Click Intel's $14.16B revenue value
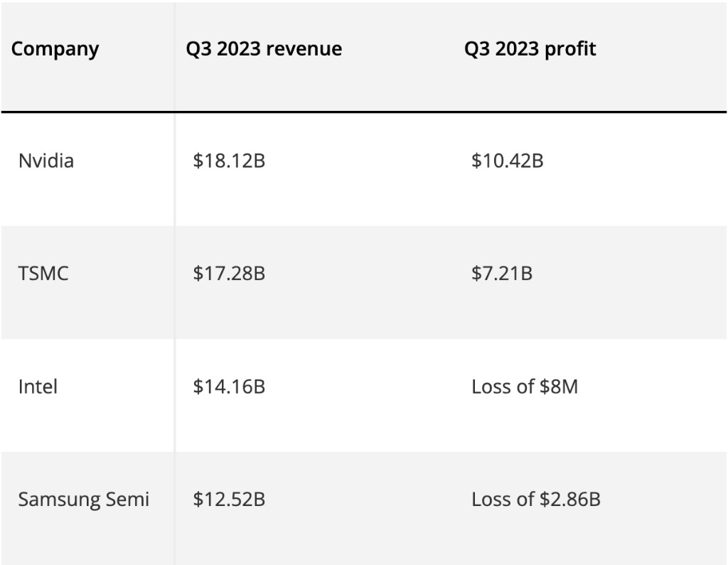Screen dimensions: 728x565 pos(229,387)
